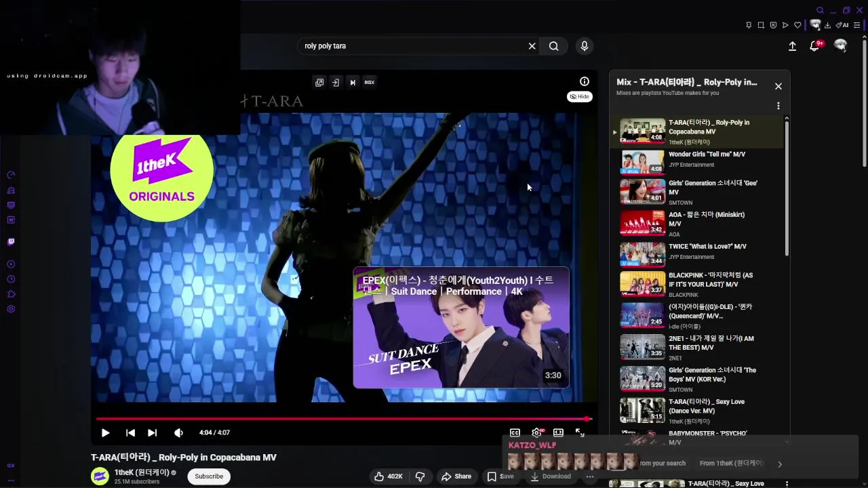Toggle closed captions CC button
Screen dimensions: 868x488
tap(515, 432)
